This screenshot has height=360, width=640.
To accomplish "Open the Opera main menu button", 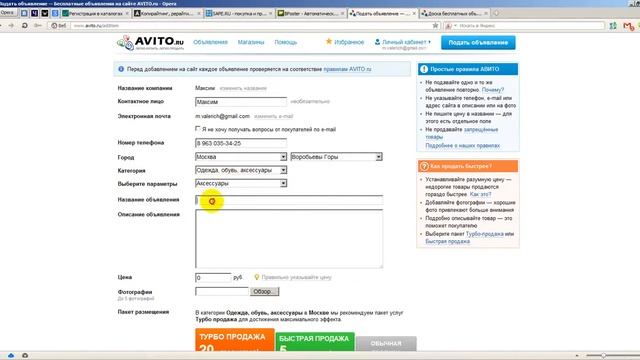I will pos(7,13).
